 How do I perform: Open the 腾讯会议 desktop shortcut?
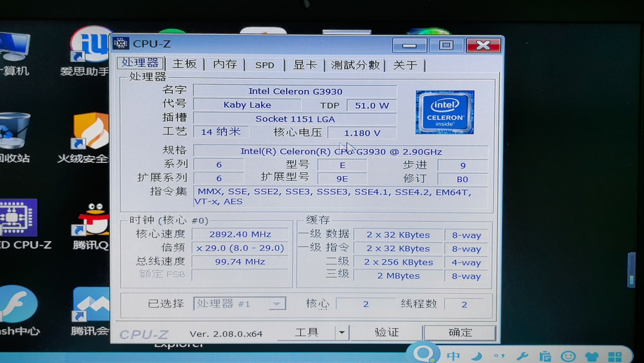(x=91, y=311)
